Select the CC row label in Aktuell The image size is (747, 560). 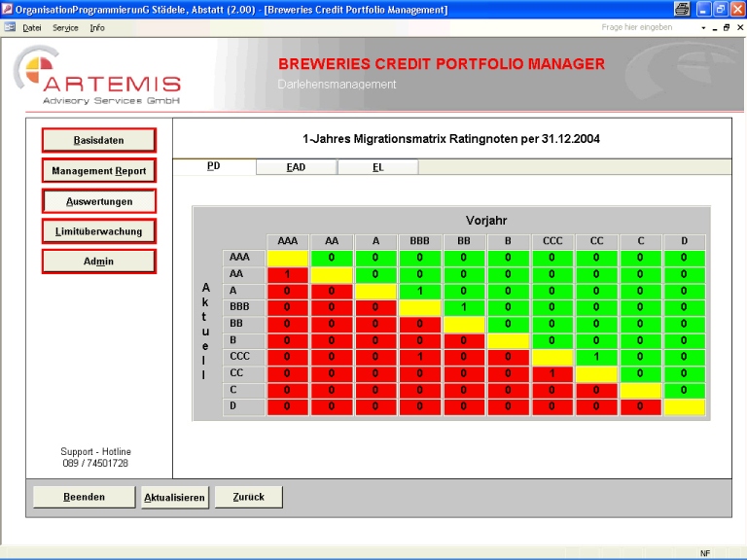click(243, 373)
